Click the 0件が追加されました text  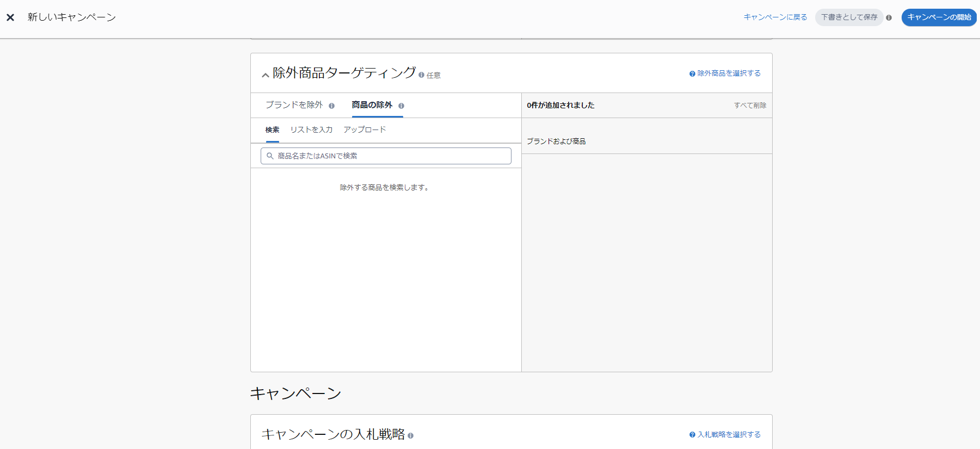click(x=560, y=106)
